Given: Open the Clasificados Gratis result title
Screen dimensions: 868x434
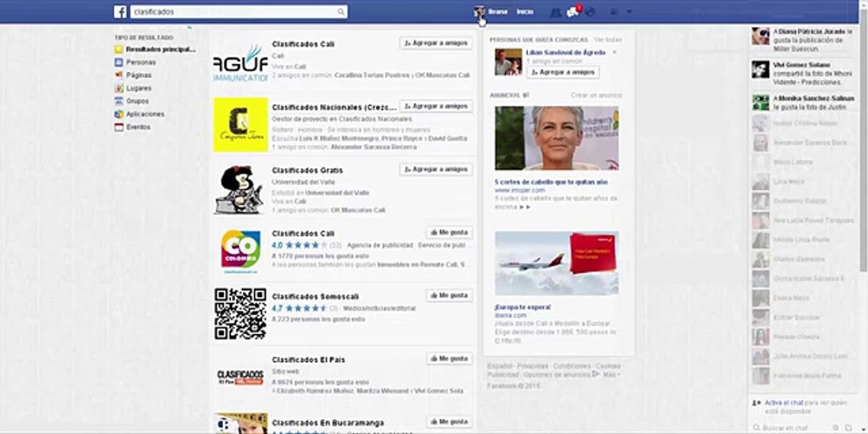Looking at the screenshot, I should tap(307, 171).
